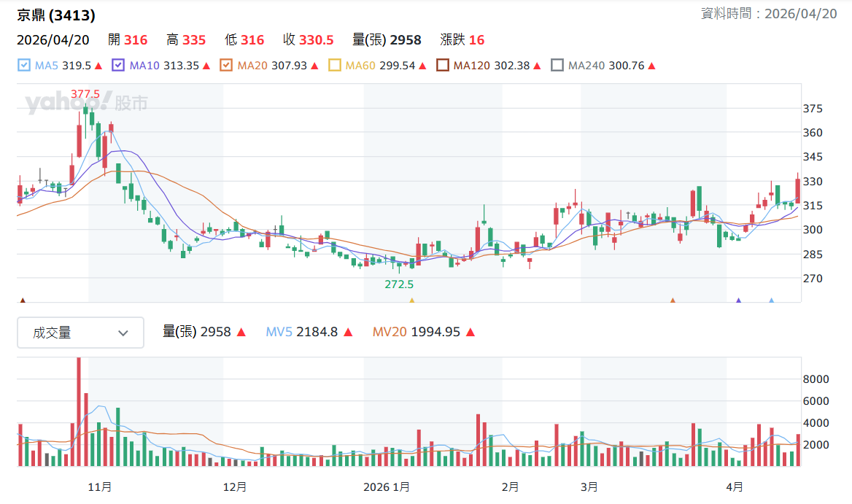Enable the MA60 moving average checkbox
Image resolution: width=852 pixels, height=504 pixels.
tap(335, 66)
